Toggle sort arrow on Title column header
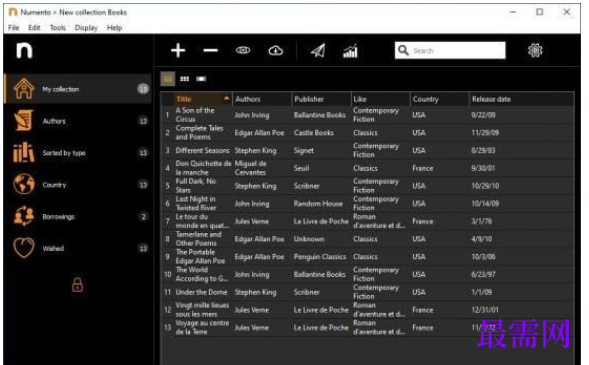The width and height of the screenshot is (589, 365). tap(227, 98)
